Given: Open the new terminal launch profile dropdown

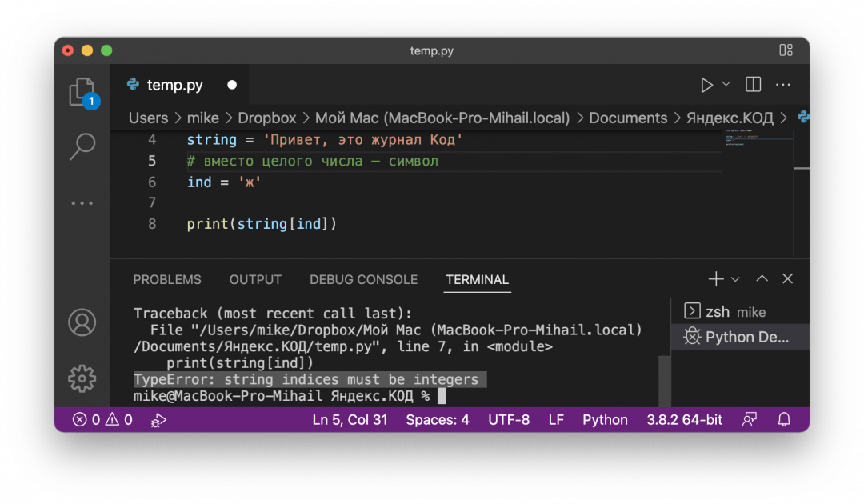Looking at the screenshot, I should pyautogui.click(x=735, y=279).
